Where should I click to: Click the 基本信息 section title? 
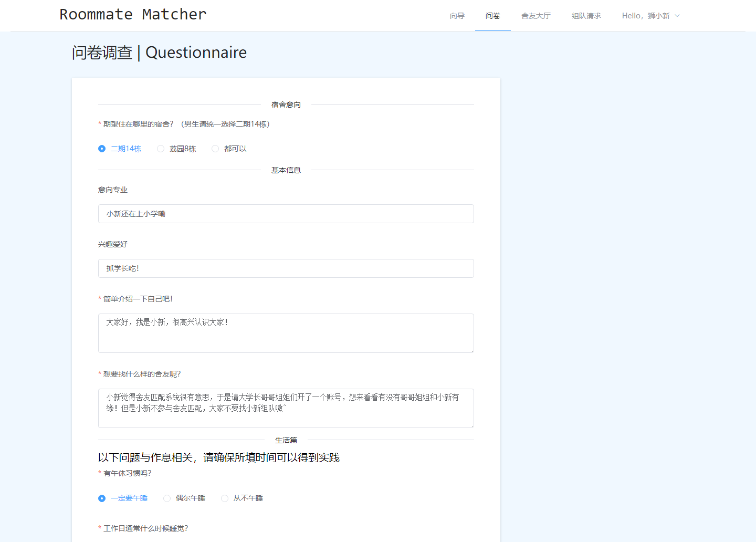[x=286, y=170]
